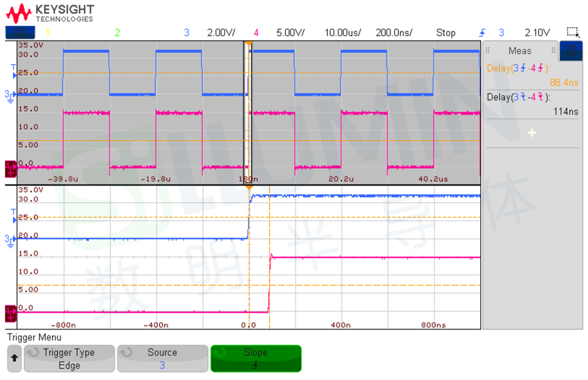Click main timebase 10.00us/

pos(342,33)
